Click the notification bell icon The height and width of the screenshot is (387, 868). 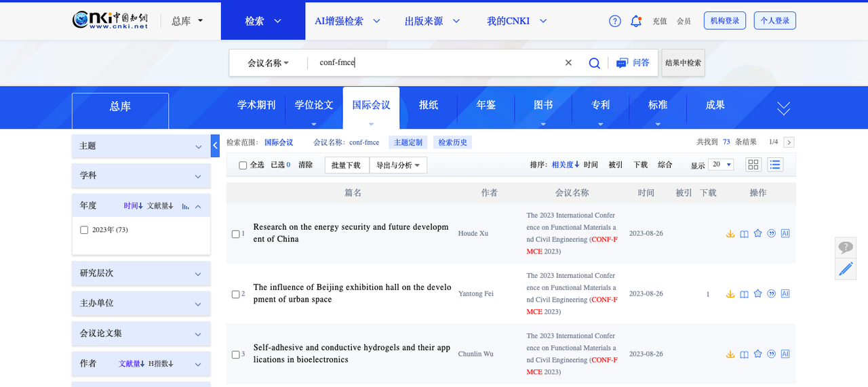click(x=635, y=21)
